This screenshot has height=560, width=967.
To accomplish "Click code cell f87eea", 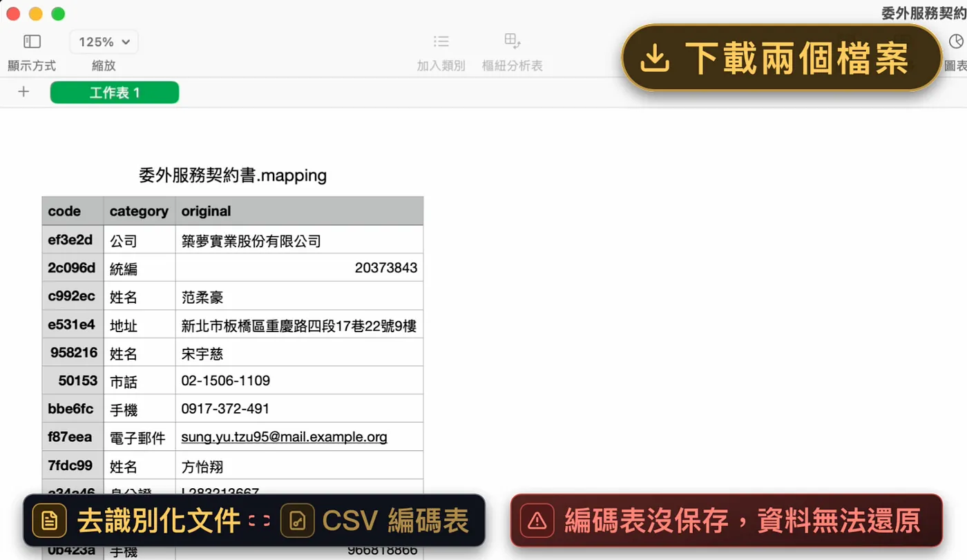I will point(73,437).
